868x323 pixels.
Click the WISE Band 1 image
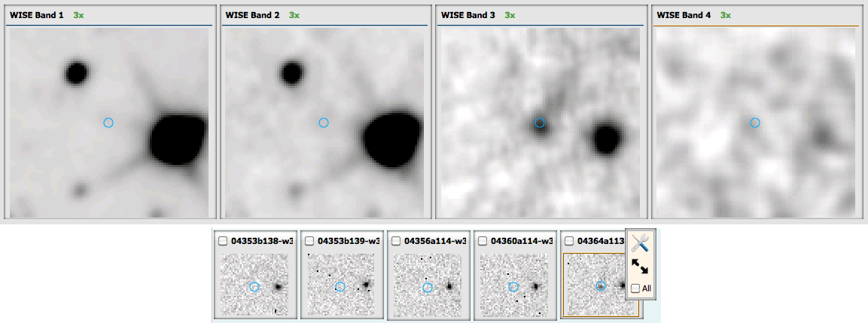109,123
